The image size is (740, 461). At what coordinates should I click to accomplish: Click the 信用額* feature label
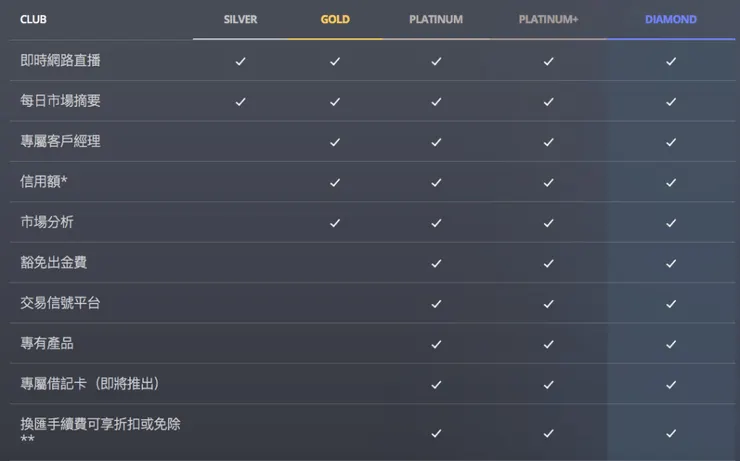click(x=44, y=182)
